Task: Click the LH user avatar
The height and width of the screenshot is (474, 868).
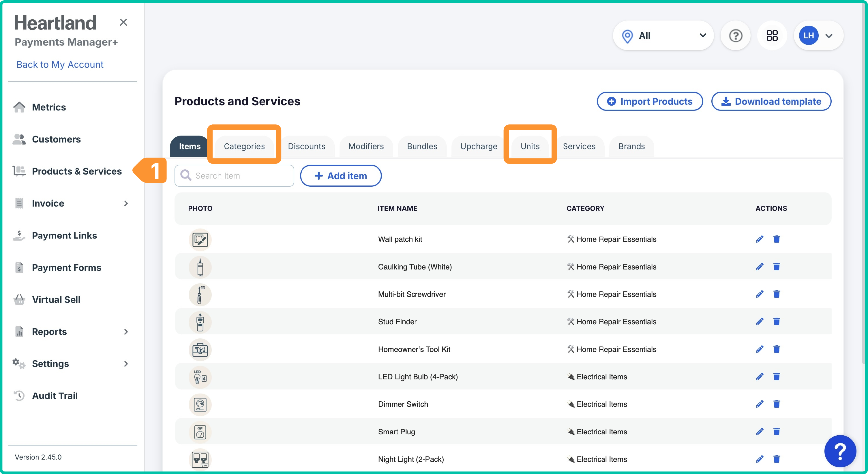Action: (808, 35)
